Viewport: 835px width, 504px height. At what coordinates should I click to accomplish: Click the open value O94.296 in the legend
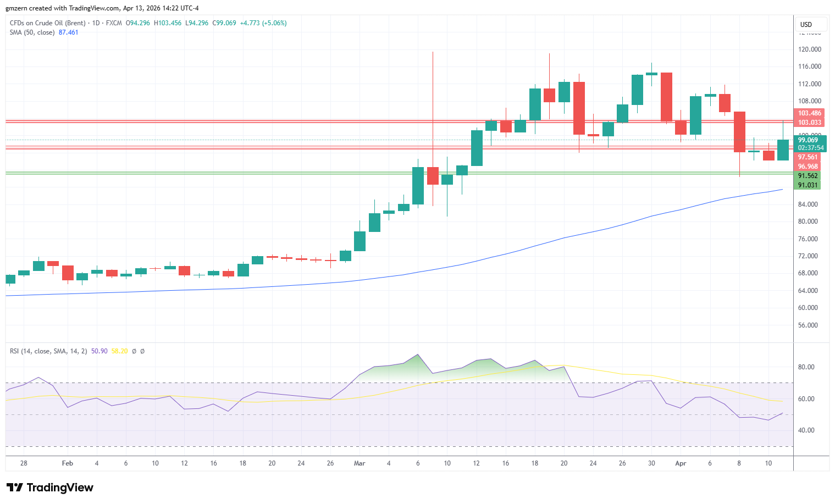(x=138, y=23)
